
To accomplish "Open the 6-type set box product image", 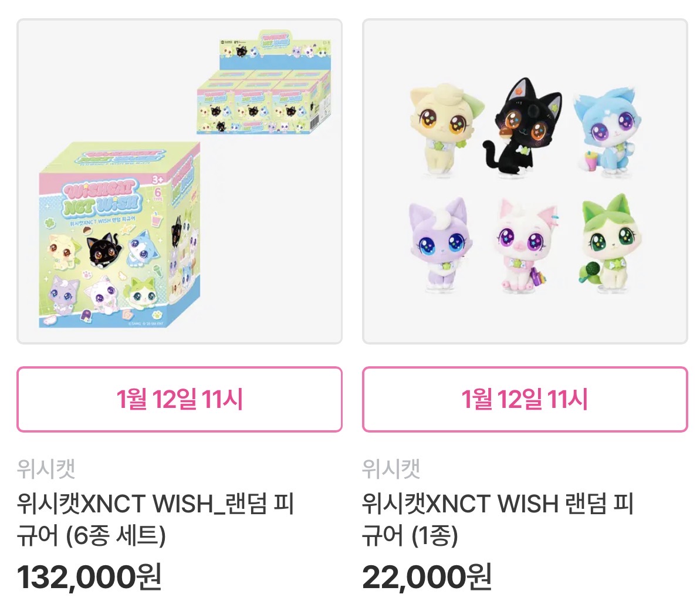I will (180, 181).
